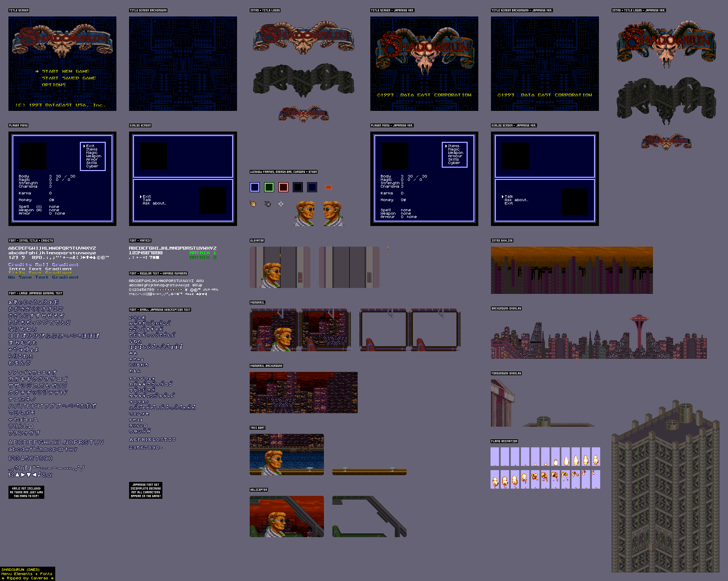The image size is (728, 581).
Task: Select START SAVED GAME on title screen
Action: (69, 78)
